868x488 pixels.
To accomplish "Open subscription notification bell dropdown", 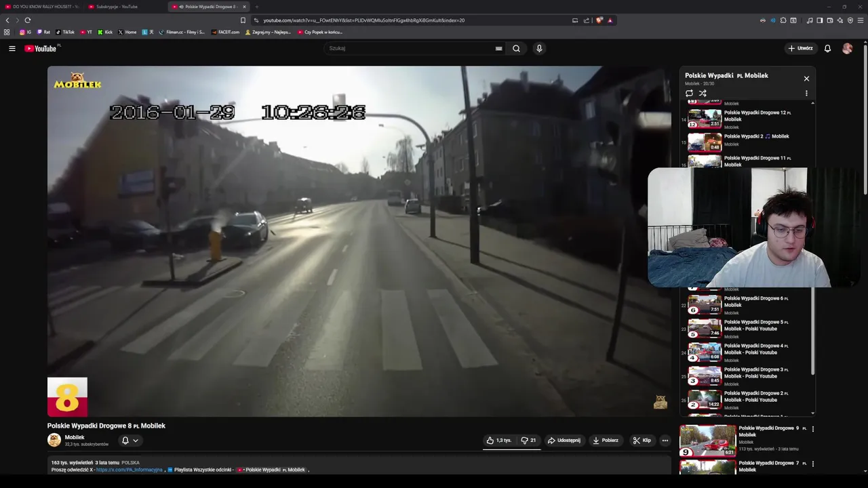I will [130, 441].
